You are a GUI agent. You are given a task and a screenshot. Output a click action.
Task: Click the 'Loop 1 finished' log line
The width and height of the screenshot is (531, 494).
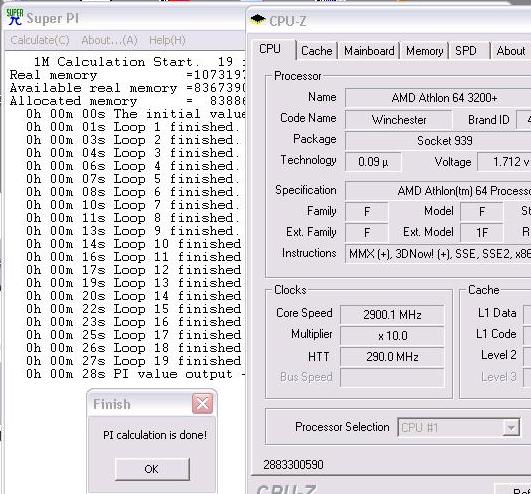tap(133, 127)
